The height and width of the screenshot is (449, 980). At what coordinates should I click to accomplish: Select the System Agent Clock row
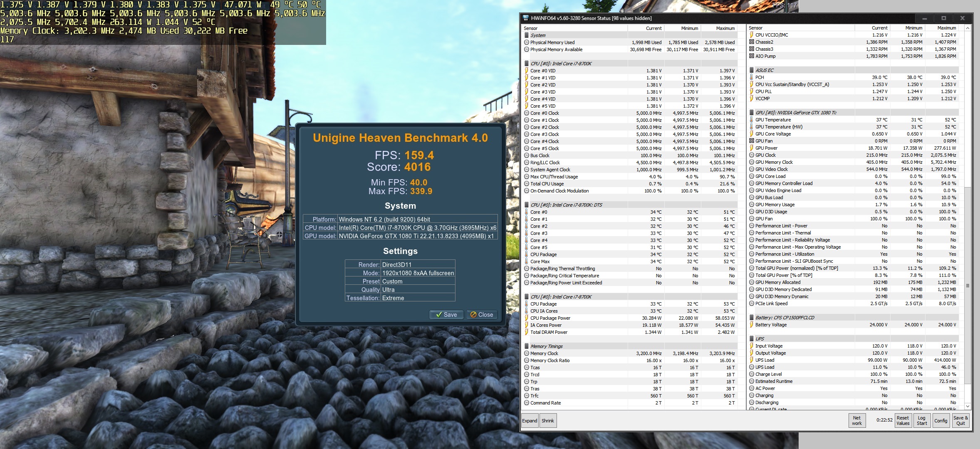tap(629, 170)
